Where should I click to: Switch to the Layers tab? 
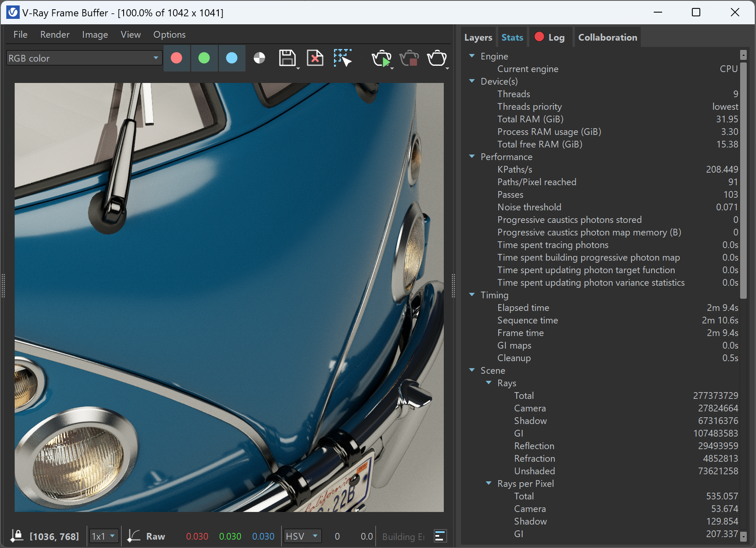(478, 37)
